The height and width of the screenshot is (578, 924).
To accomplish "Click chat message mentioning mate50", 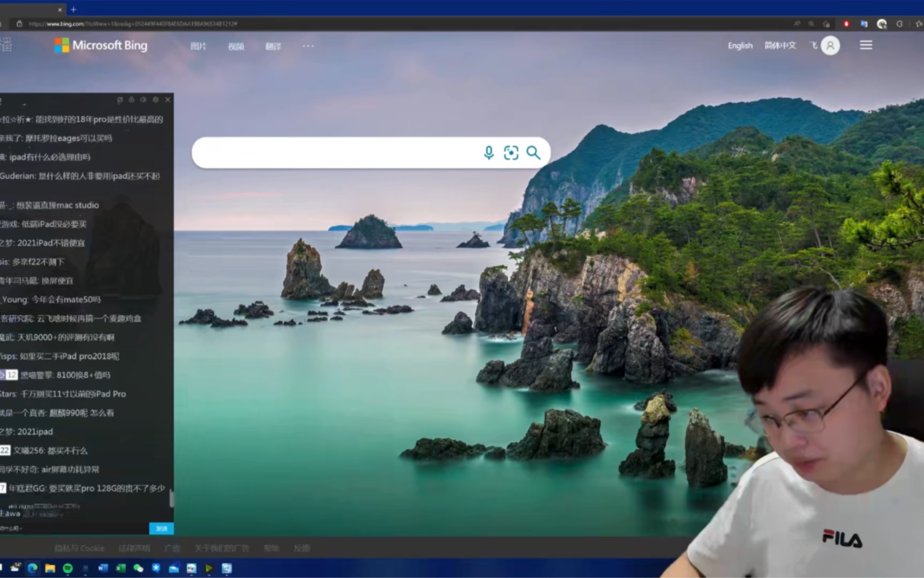I will click(51, 300).
